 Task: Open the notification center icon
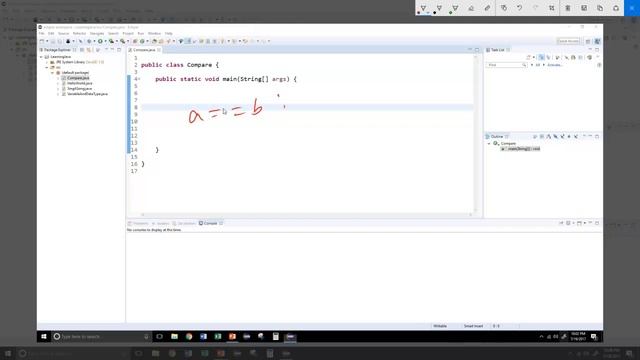[x=594, y=337]
